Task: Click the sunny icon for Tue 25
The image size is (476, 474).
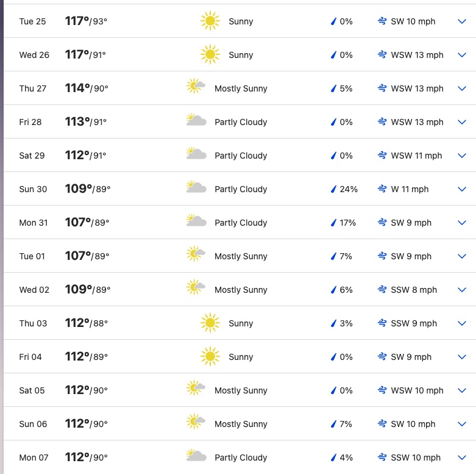Action: coord(210,21)
